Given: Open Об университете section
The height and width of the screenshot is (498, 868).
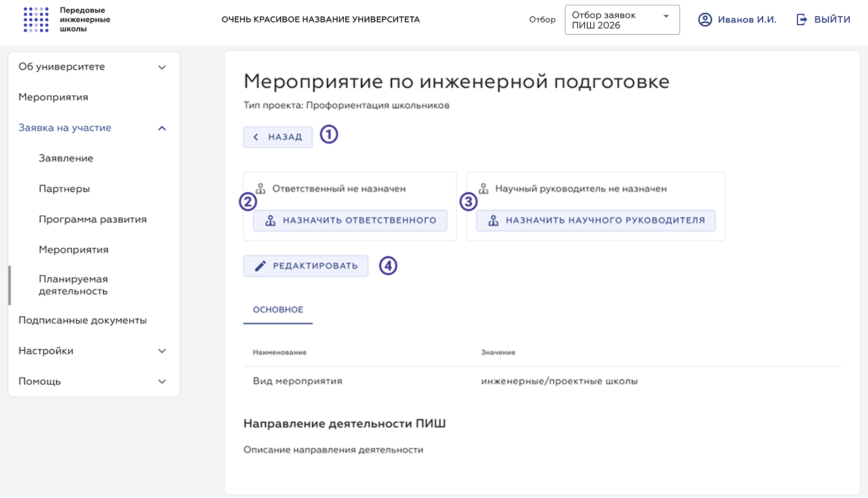Looking at the screenshot, I should [x=61, y=67].
